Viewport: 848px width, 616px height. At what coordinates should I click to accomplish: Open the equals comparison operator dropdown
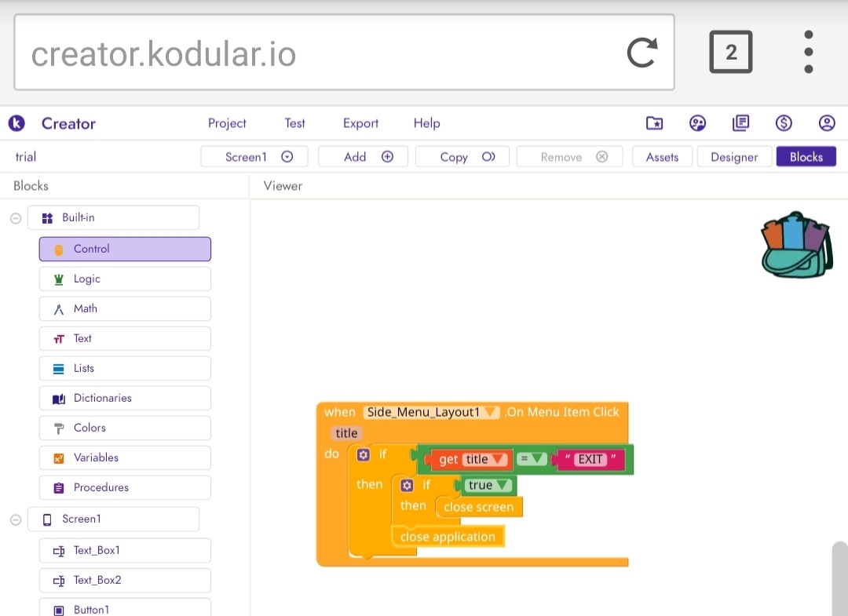(x=531, y=459)
